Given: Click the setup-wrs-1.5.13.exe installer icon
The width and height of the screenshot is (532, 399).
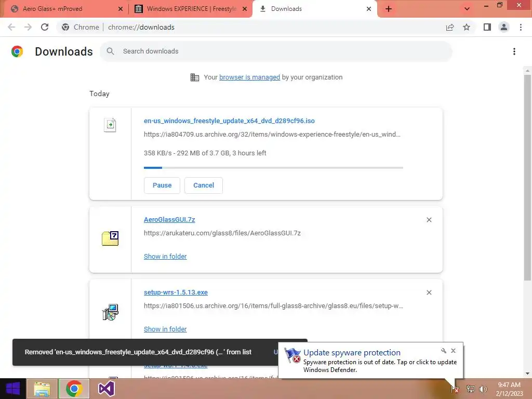Looking at the screenshot, I should pyautogui.click(x=110, y=312).
